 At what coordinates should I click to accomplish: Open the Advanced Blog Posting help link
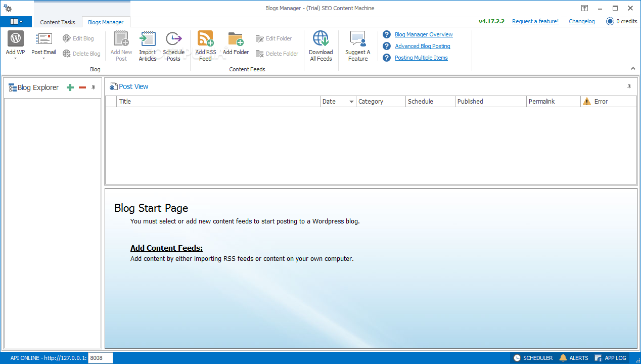pyautogui.click(x=423, y=46)
